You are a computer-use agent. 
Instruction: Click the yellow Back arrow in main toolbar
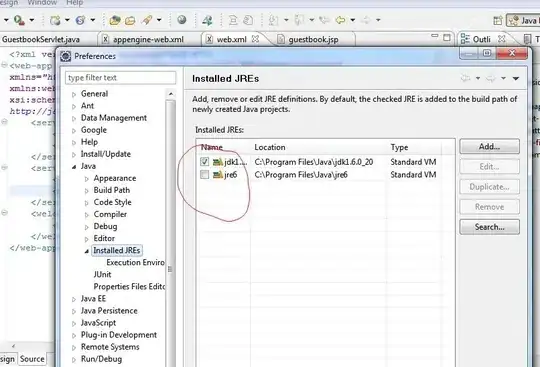[x=340, y=20]
